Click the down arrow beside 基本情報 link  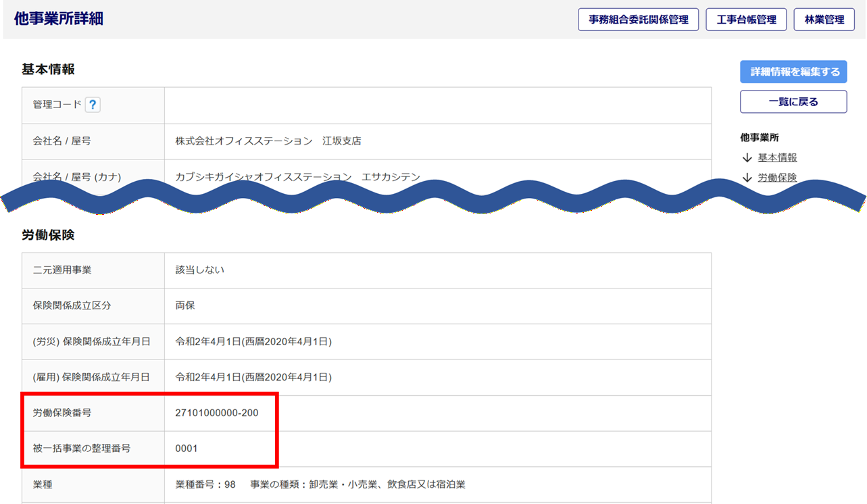pyautogui.click(x=747, y=157)
